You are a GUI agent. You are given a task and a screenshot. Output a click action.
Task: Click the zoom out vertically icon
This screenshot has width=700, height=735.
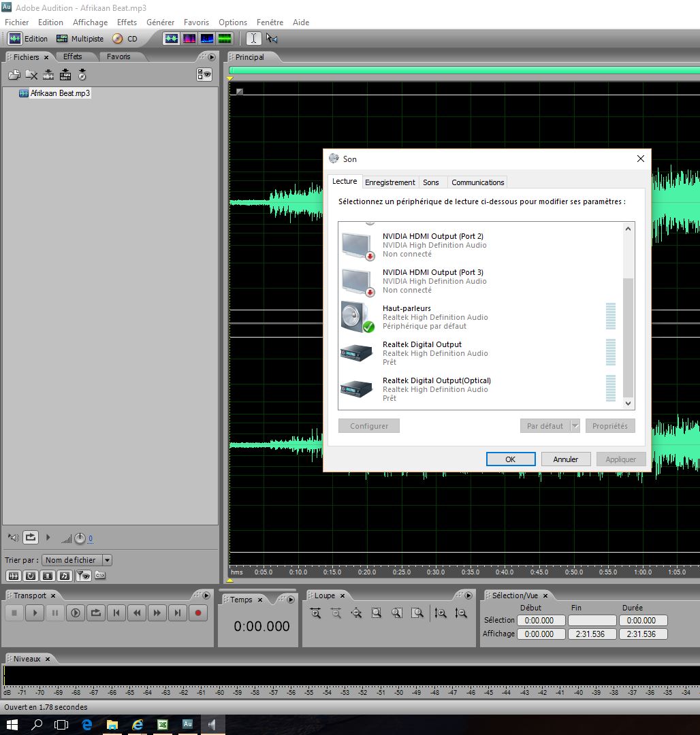pos(461,613)
